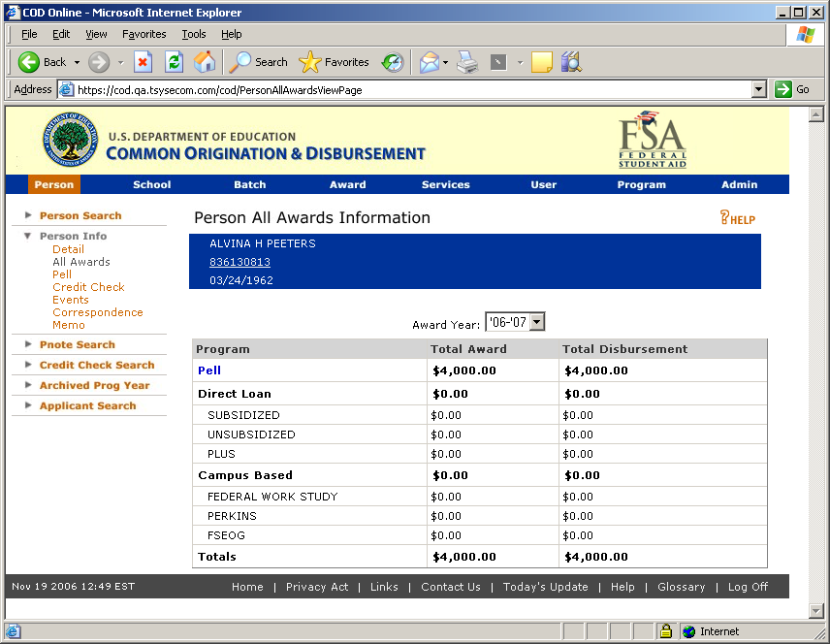Click the Research binoculars icon

(571, 62)
